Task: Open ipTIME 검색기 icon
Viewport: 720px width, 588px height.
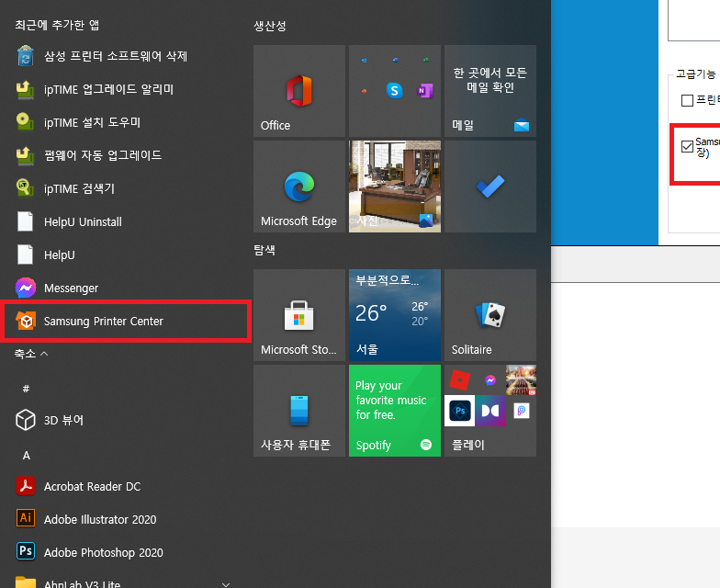Action: [x=26, y=188]
